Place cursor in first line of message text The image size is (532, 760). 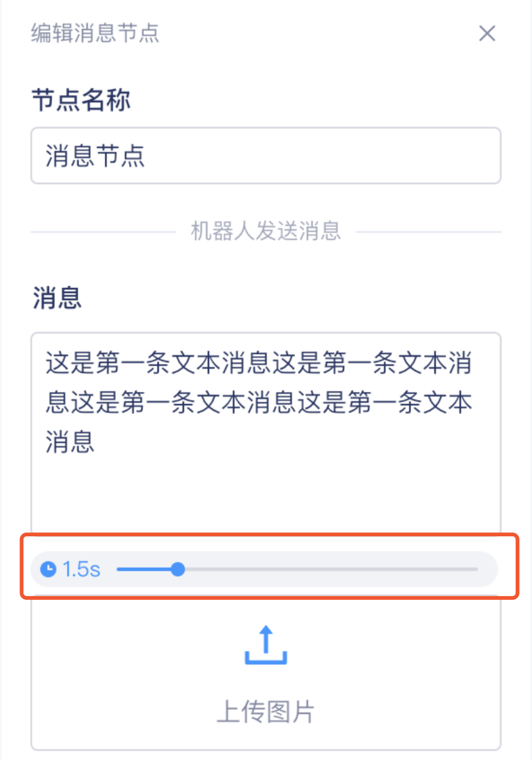click(x=258, y=364)
